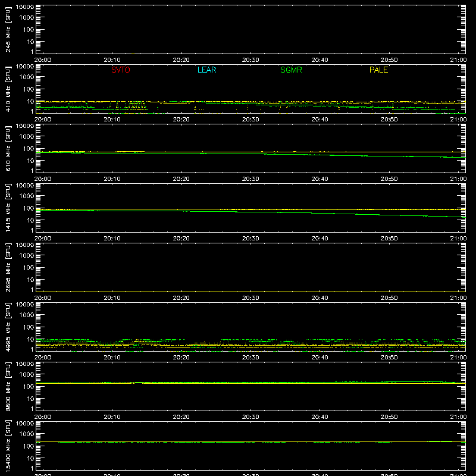The height and width of the screenshot is (476, 476).
Task: Click 20:50 label of the 410 MHz panel
Action: tap(389, 120)
